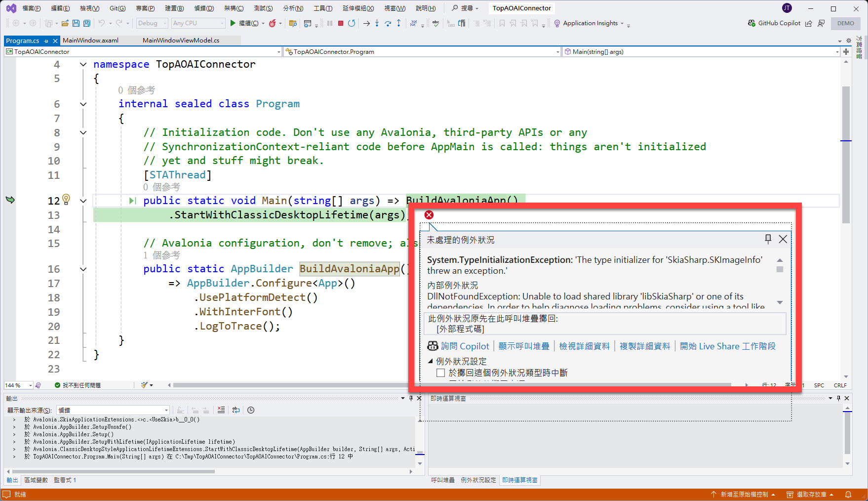Click the Step Into icon
Viewport: 868px width, 501px height.
(377, 23)
